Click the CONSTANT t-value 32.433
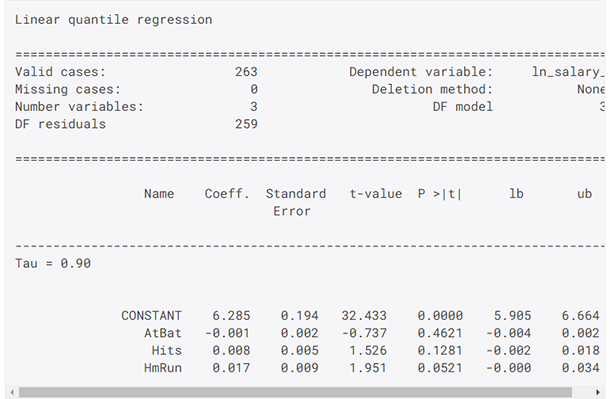The width and height of the screenshot is (610, 399). [x=364, y=315]
